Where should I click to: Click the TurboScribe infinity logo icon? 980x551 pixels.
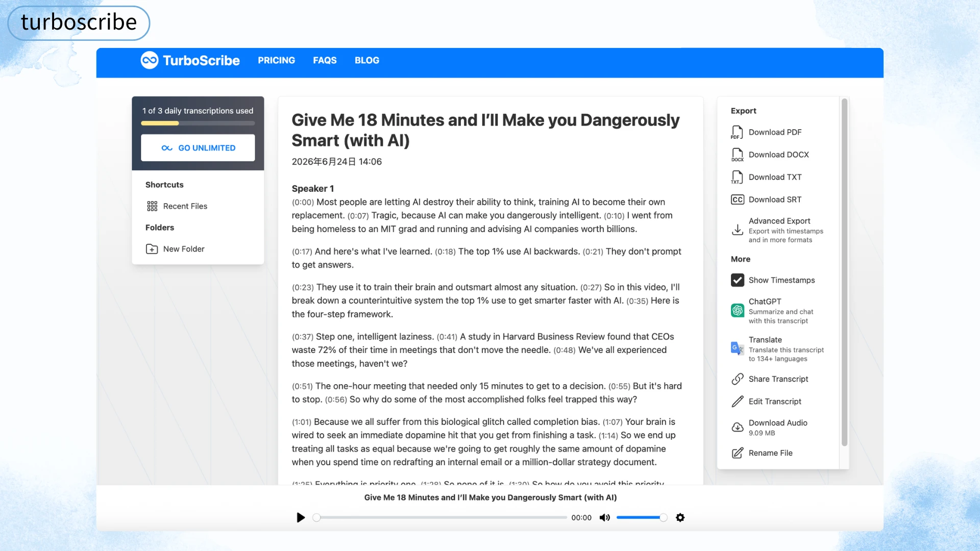tap(150, 60)
